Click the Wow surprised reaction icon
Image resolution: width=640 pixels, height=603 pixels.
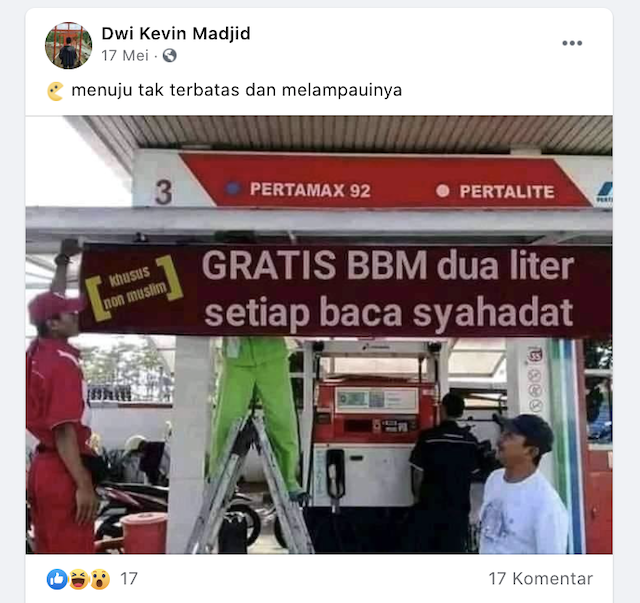tap(100, 579)
